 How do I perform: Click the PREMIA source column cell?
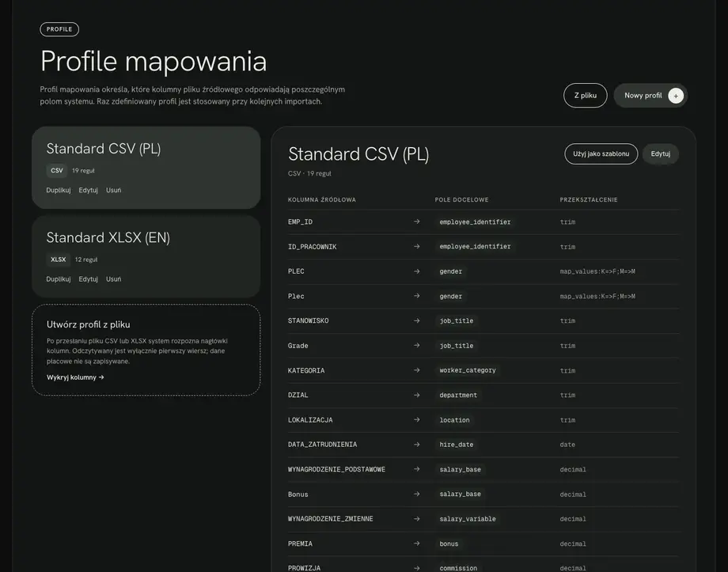pos(301,544)
